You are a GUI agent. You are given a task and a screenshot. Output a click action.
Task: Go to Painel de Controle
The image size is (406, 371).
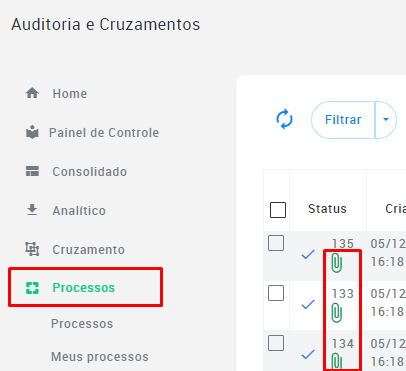(x=104, y=133)
